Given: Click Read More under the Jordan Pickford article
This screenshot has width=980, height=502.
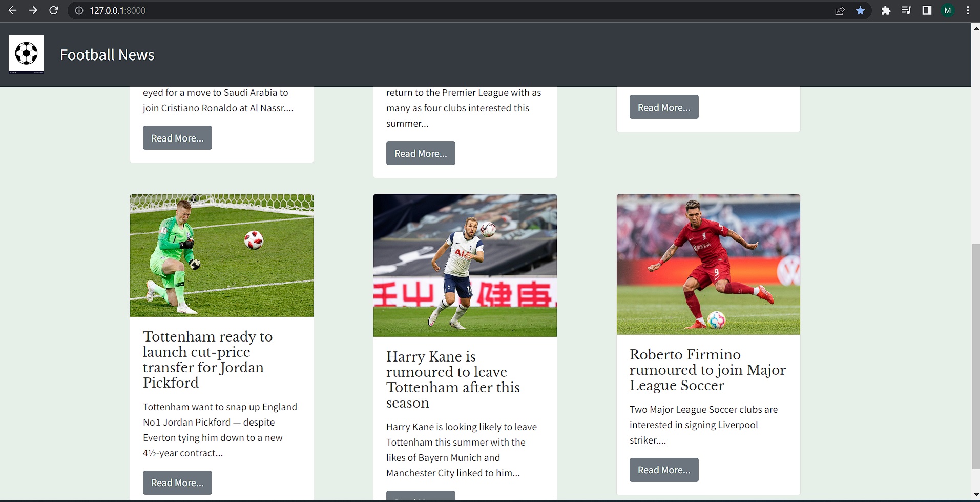Looking at the screenshot, I should (x=177, y=483).
